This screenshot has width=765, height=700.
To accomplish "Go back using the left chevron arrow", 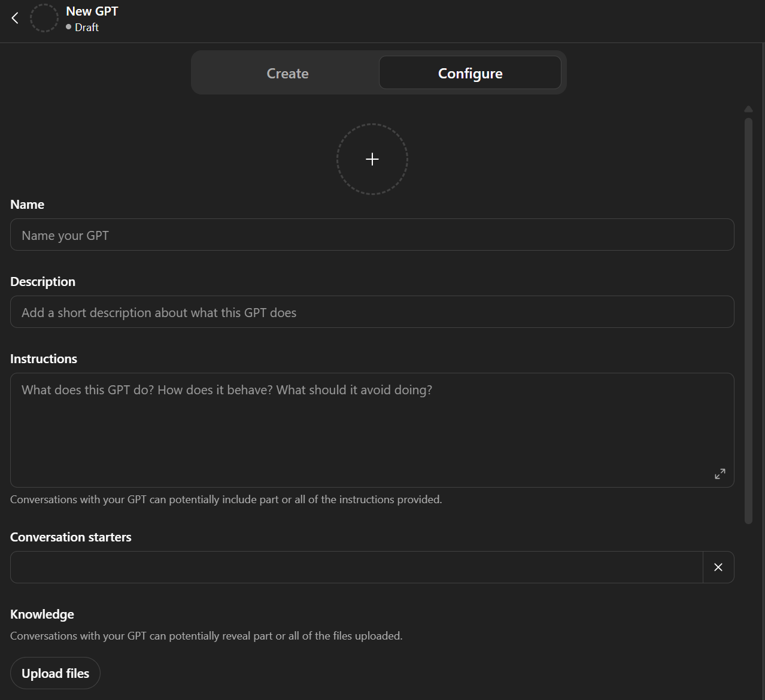I will (15, 18).
